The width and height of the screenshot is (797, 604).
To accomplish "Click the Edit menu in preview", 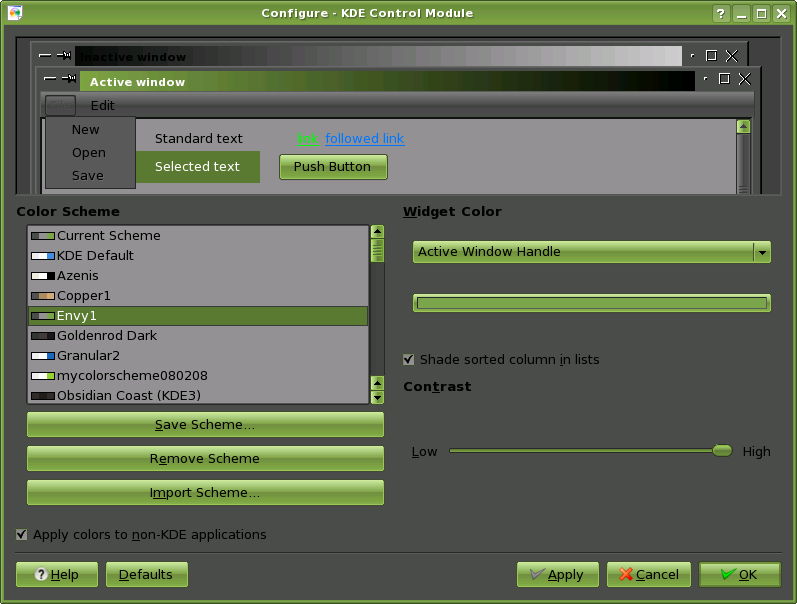I will [x=103, y=105].
